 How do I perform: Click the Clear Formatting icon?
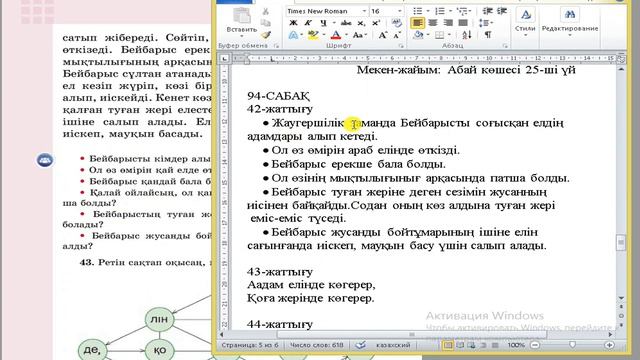[397, 23]
